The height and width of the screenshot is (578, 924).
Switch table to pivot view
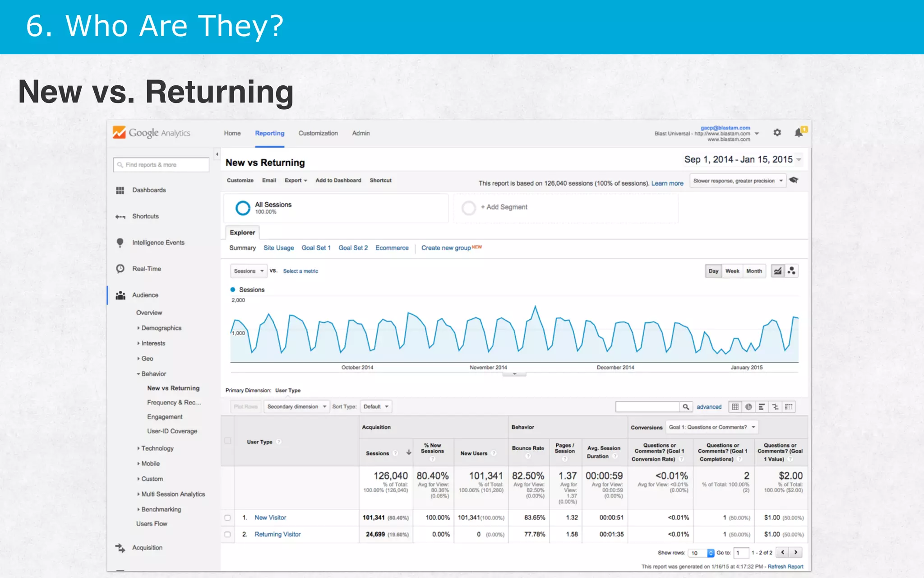click(x=788, y=407)
